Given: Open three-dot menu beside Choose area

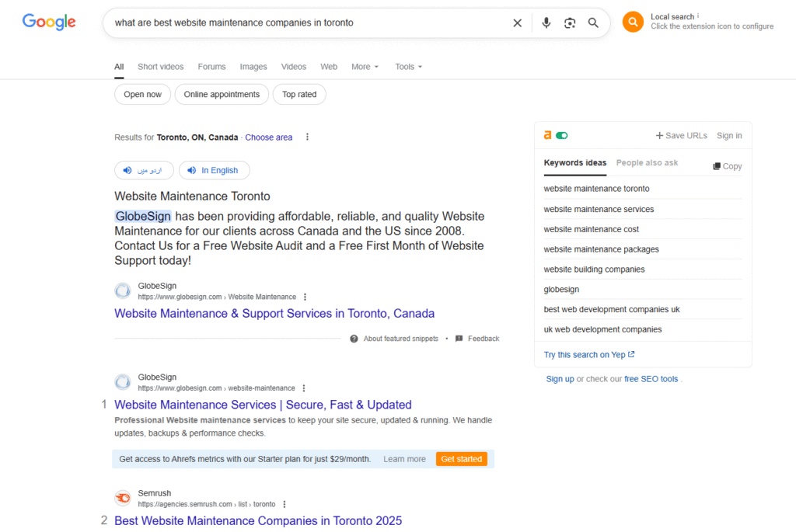Looking at the screenshot, I should (307, 137).
